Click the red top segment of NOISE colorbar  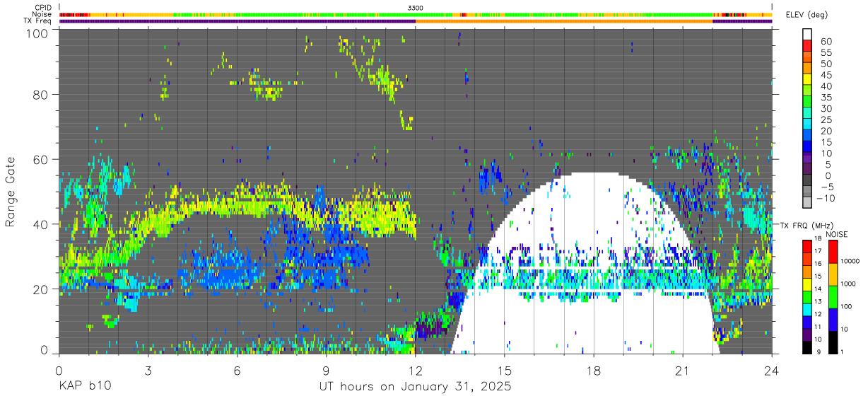[x=833, y=252]
